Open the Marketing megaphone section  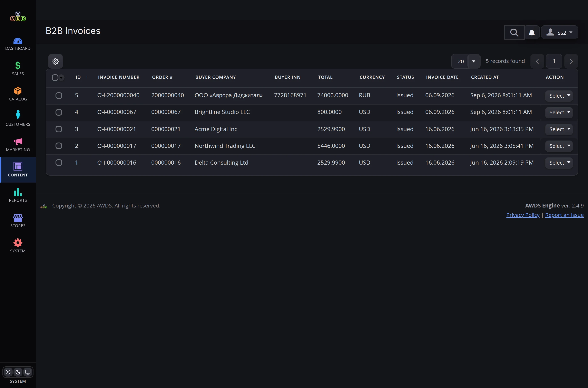click(18, 145)
